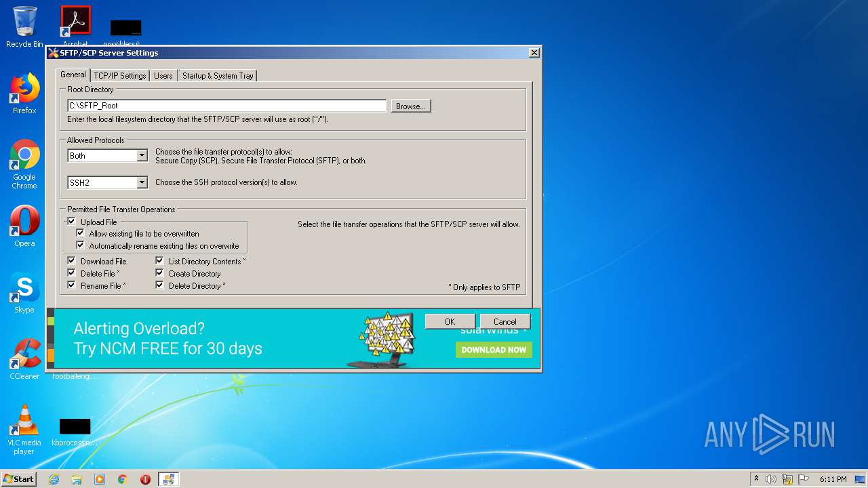
Task: Open the network tray icon
Action: click(787, 479)
